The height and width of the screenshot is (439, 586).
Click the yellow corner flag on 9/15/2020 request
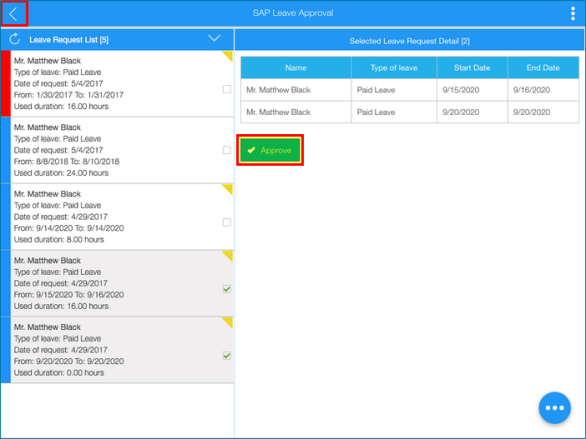click(228, 255)
